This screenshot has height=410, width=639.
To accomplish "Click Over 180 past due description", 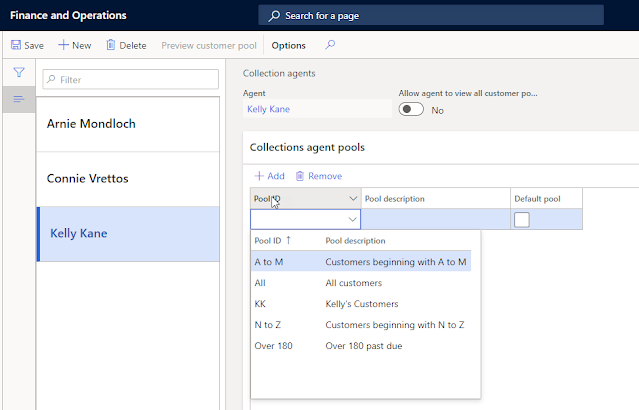I will [364, 346].
